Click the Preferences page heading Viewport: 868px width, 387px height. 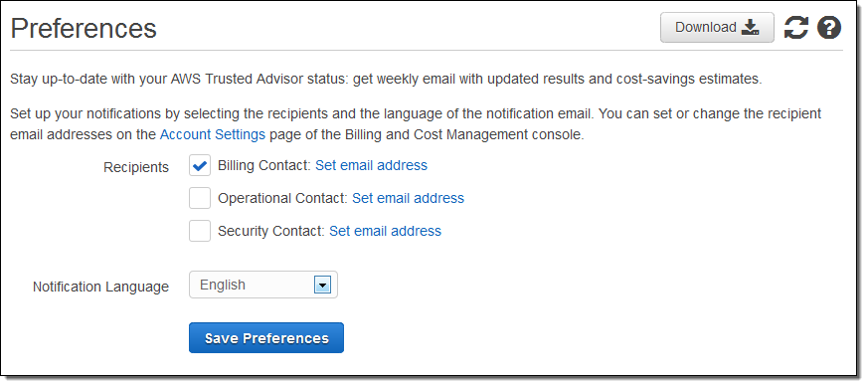point(84,28)
